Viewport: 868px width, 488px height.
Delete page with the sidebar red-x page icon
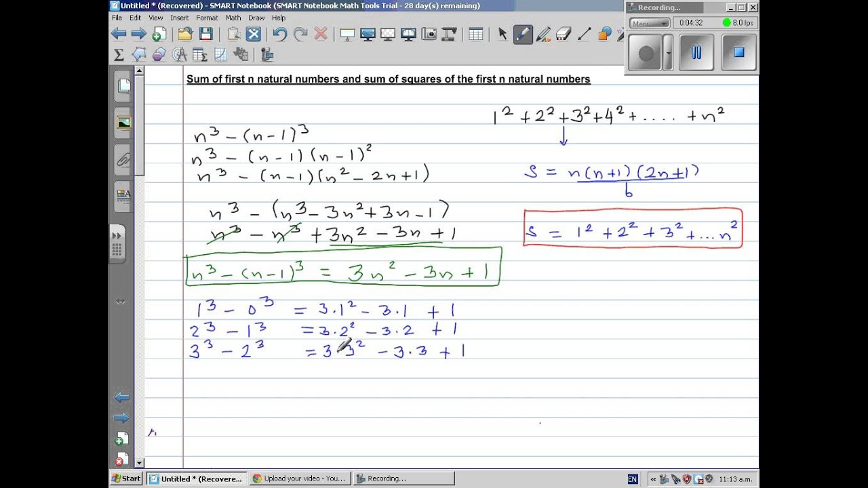tap(121, 459)
